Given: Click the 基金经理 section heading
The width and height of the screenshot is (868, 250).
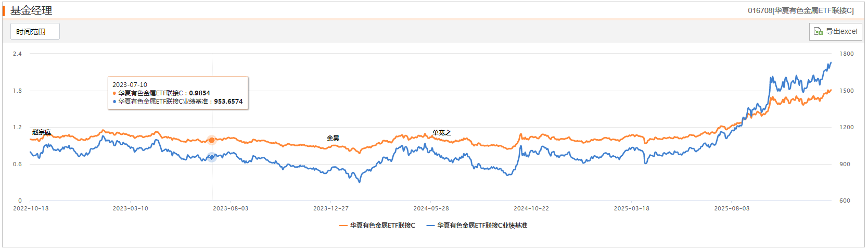Looking at the screenshot, I should (31, 10).
